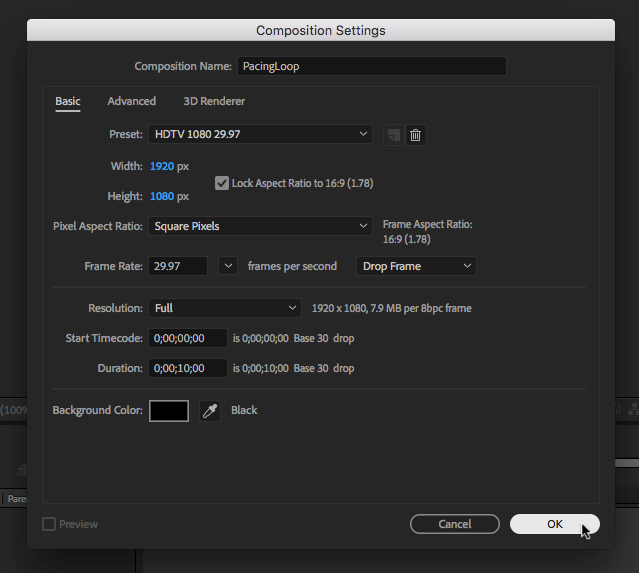Viewport: 639px width, 573px height.
Task: Open the black Background Color swatch
Action: tap(169, 411)
